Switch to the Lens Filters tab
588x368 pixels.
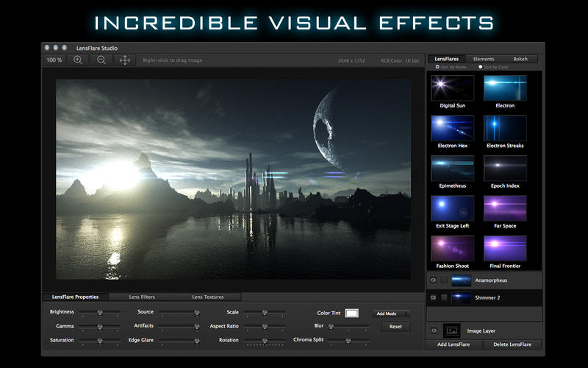(x=142, y=297)
